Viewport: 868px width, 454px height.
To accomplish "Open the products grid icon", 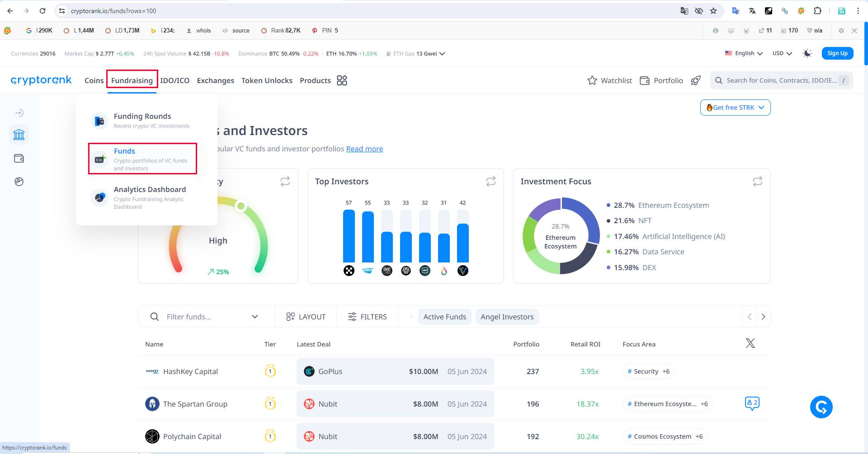I will tap(342, 80).
